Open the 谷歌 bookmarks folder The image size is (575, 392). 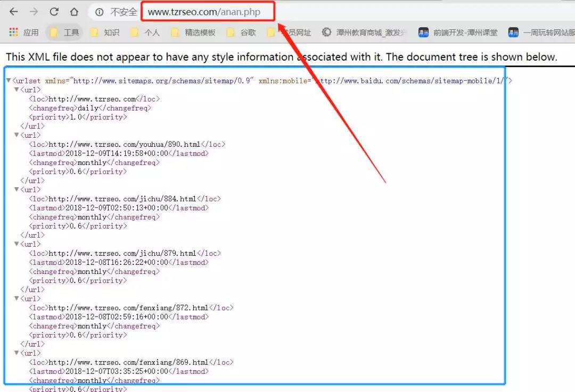pos(241,32)
